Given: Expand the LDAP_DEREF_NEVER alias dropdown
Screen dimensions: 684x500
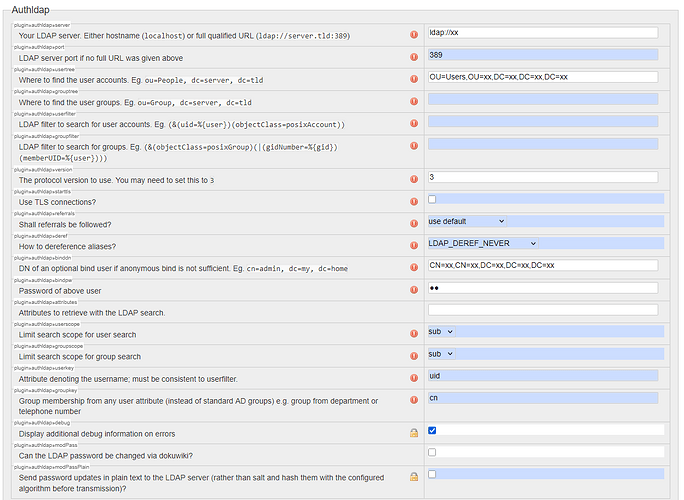Looking at the screenshot, I should point(482,243).
